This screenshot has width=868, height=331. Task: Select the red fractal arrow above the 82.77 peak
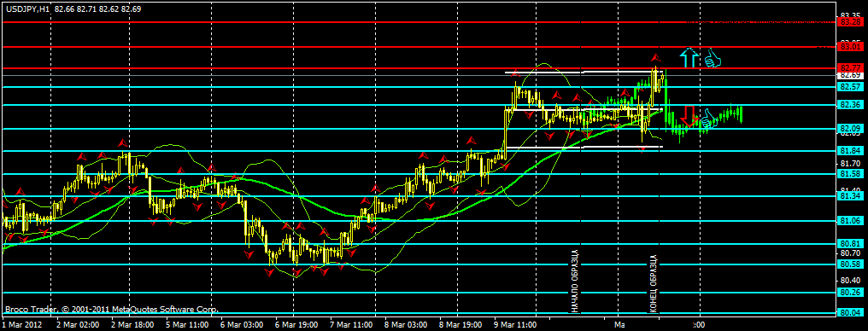pyautogui.click(x=655, y=57)
